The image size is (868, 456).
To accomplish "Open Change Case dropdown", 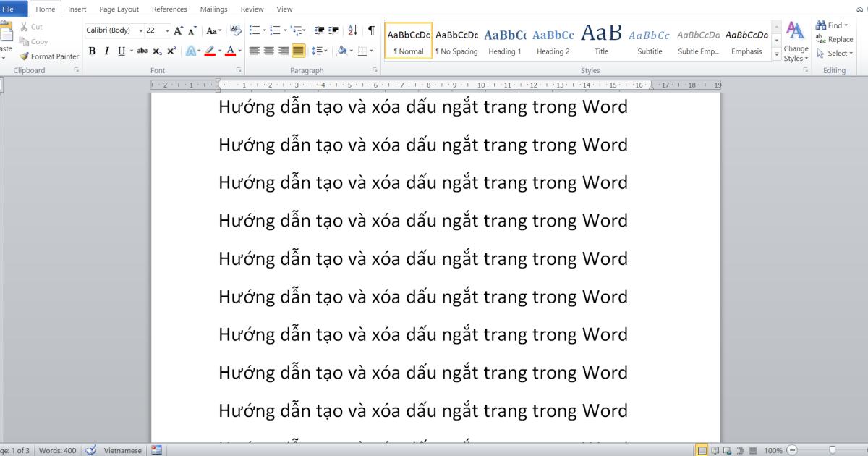I will pos(214,30).
